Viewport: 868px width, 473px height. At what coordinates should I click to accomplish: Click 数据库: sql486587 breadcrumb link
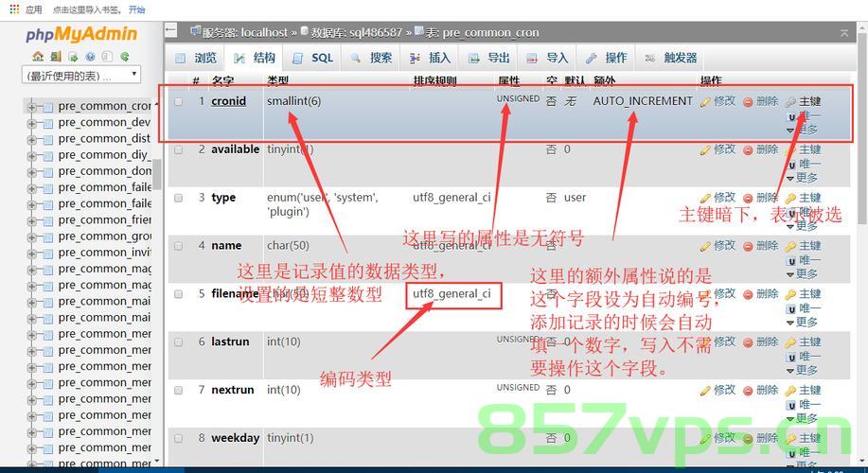(356, 33)
